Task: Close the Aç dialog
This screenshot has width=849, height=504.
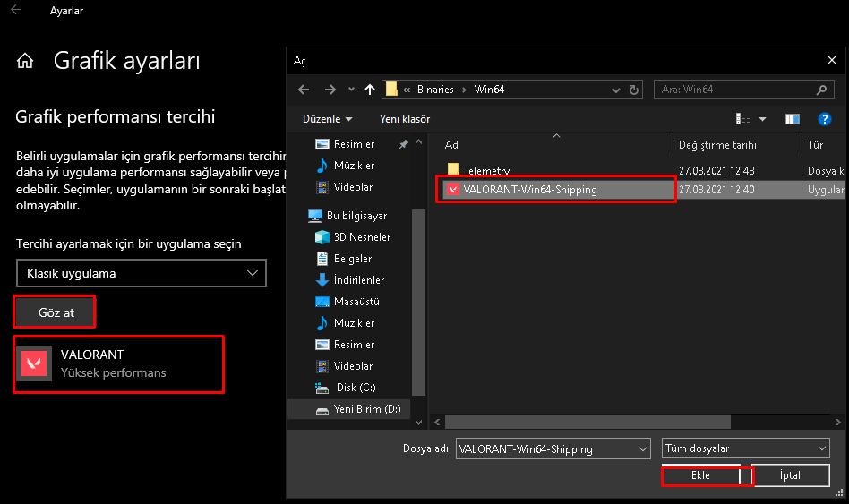Action: click(832, 60)
